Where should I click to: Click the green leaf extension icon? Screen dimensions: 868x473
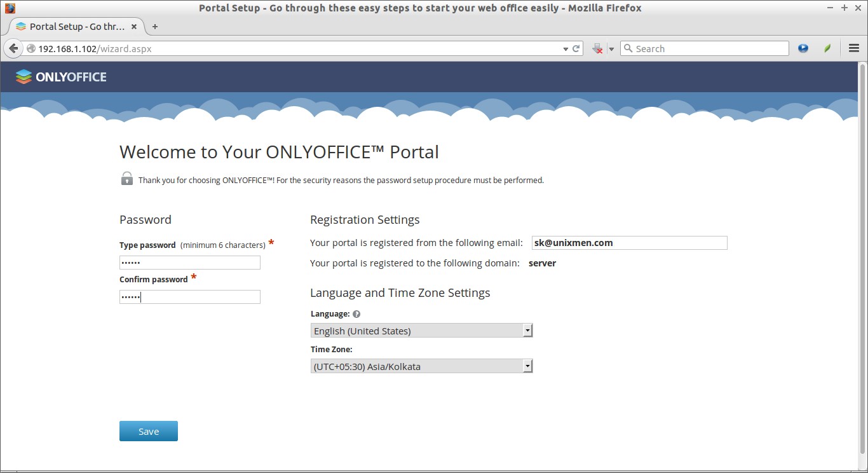coord(827,48)
